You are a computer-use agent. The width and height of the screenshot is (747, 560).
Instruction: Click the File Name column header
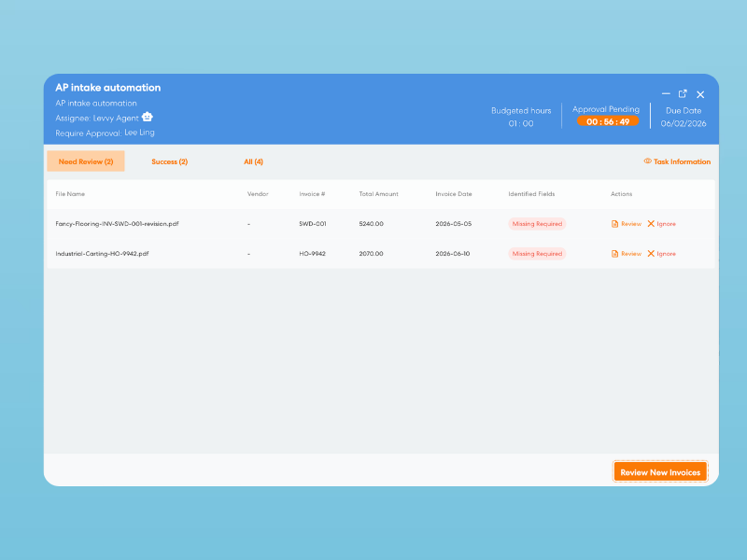tap(70, 194)
